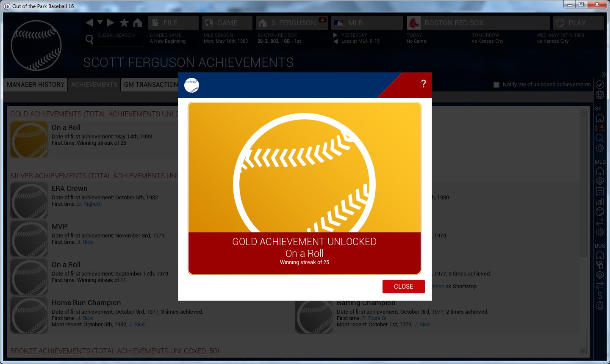The height and width of the screenshot is (364, 610).
Task: Open the SF settings gear icon
Action: click(x=600, y=148)
